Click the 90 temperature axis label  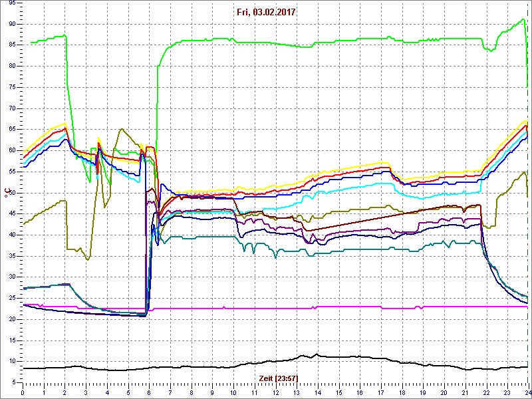[x=11, y=24]
